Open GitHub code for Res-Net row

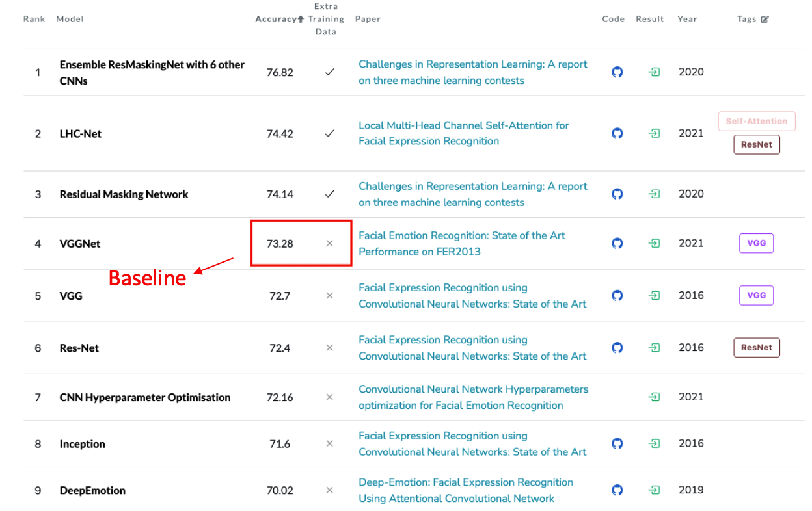tap(617, 348)
